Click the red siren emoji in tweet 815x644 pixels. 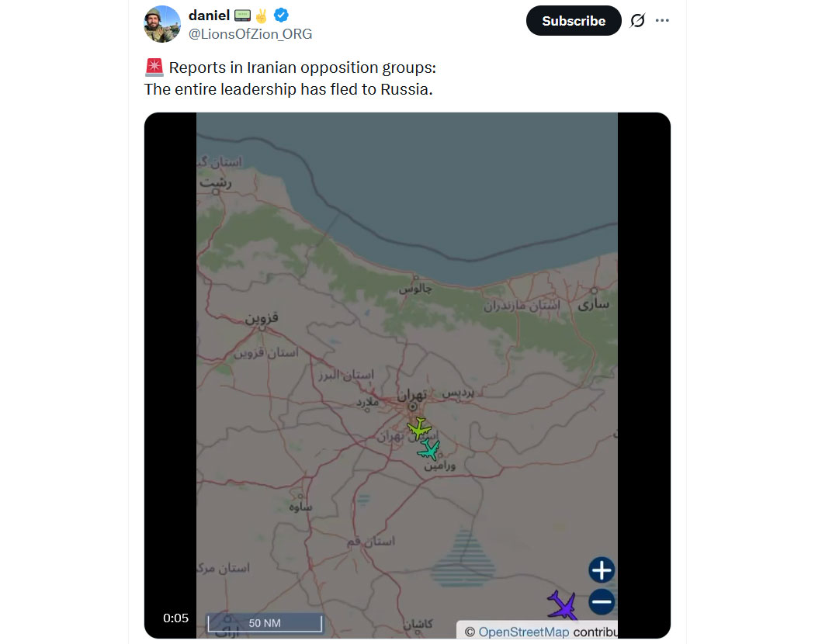(x=154, y=68)
